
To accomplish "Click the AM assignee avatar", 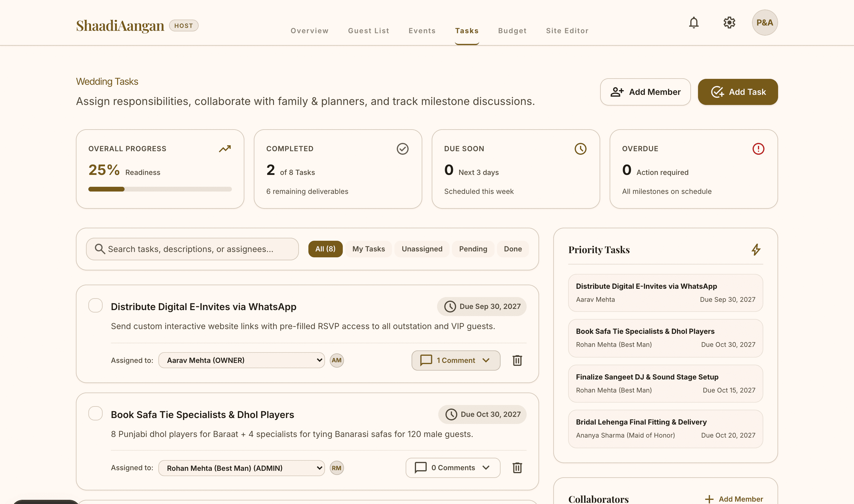I will click(x=337, y=360).
